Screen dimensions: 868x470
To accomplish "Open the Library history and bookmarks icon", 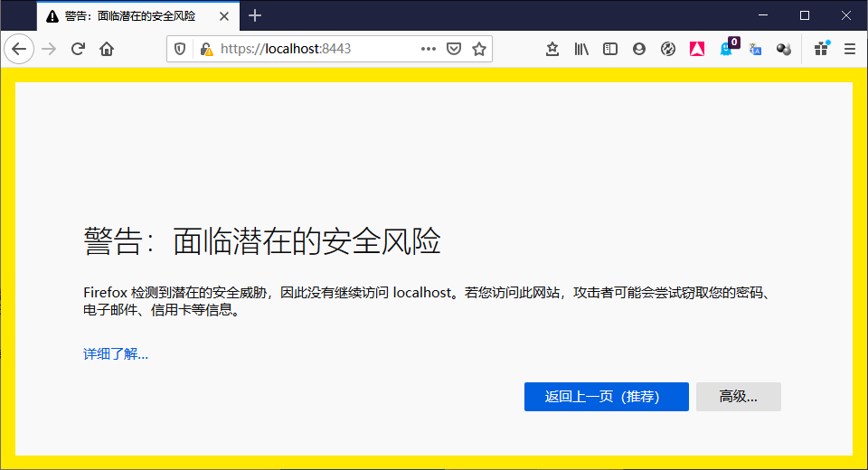I will (581, 50).
